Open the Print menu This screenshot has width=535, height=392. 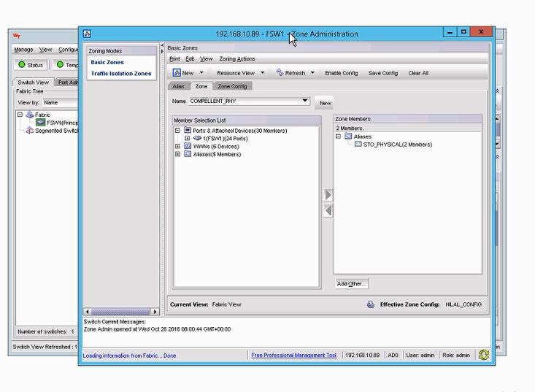(x=174, y=58)
